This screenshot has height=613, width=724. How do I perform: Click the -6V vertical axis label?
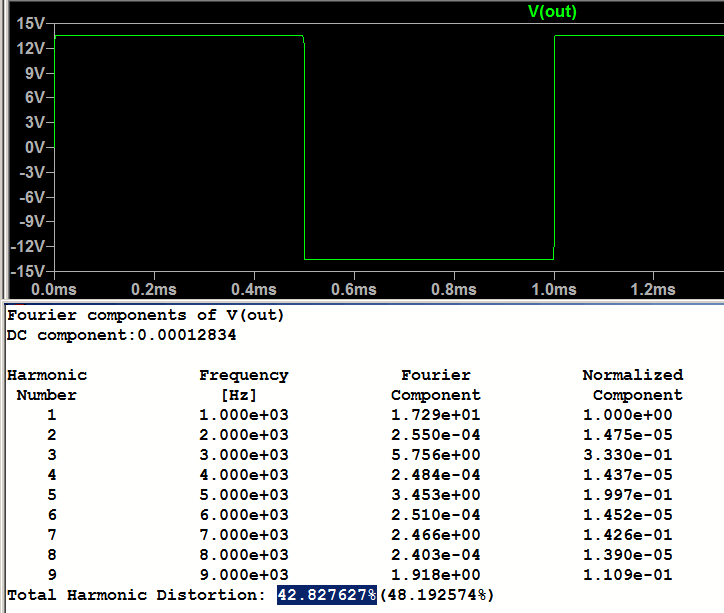point(32,197)
